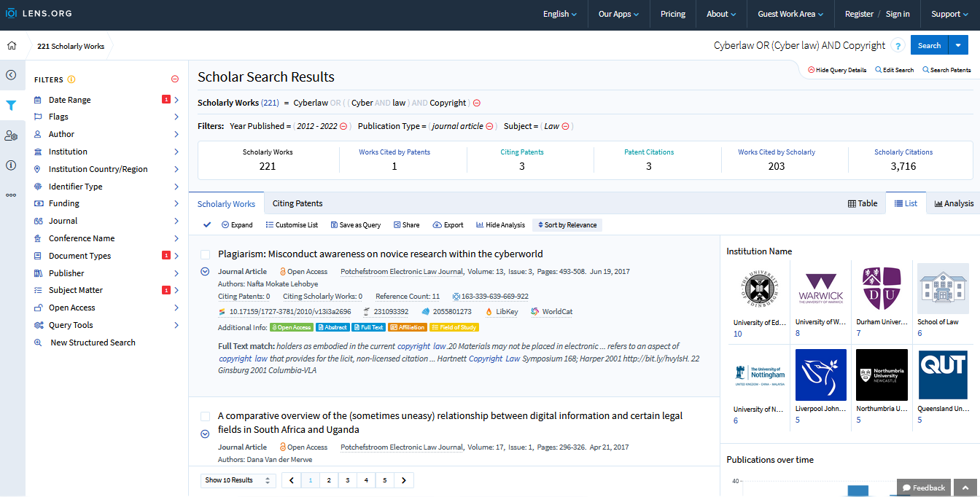Click the home icon in the breadcrumb bar
The image size is (980, 497).
click(x=12, y=45)
